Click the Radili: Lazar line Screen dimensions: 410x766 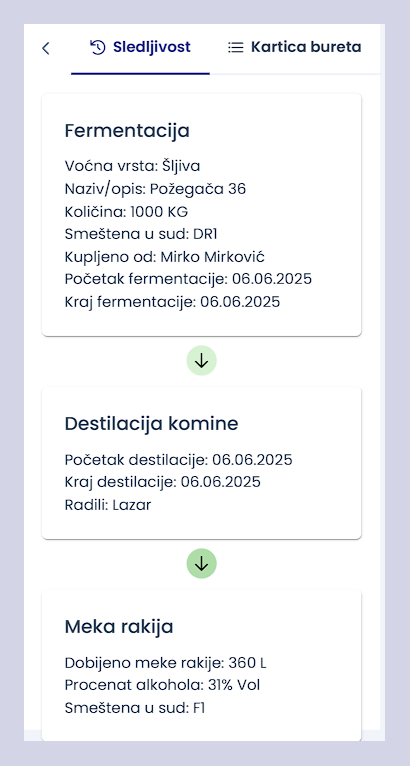[x=108, y=505]
